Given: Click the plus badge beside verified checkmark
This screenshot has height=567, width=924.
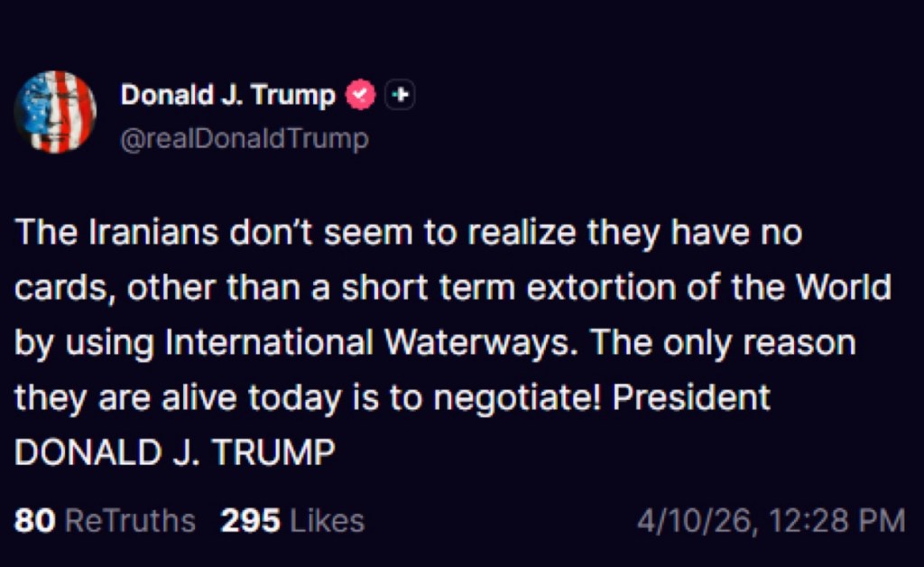Looking at the screenshot, I should pos(401,95).
